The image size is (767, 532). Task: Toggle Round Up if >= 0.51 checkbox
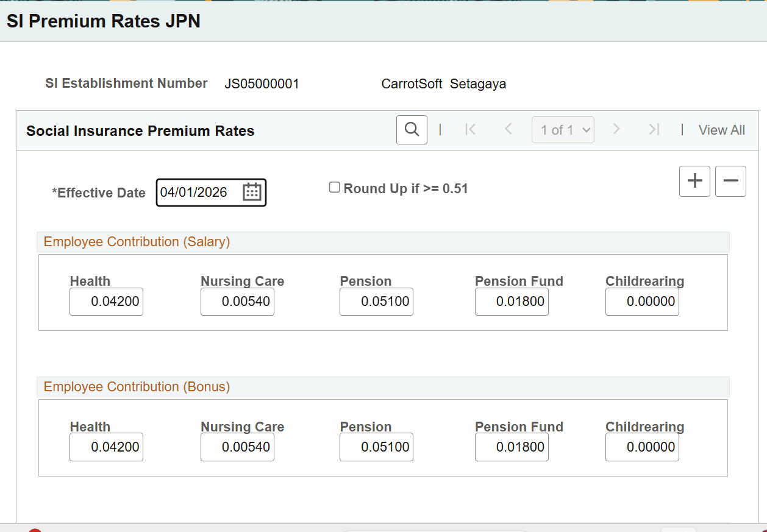(x=334, y=188)
